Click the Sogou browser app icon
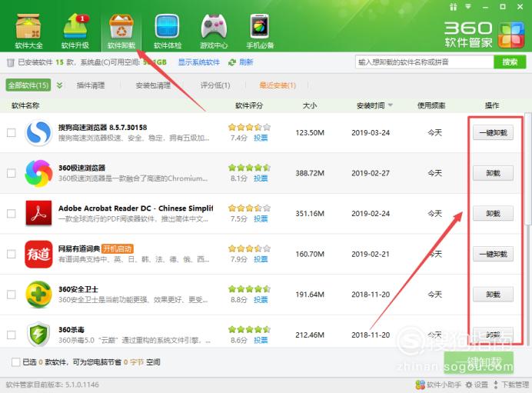The height and width of the screenshot is (393, 532). 38,133
